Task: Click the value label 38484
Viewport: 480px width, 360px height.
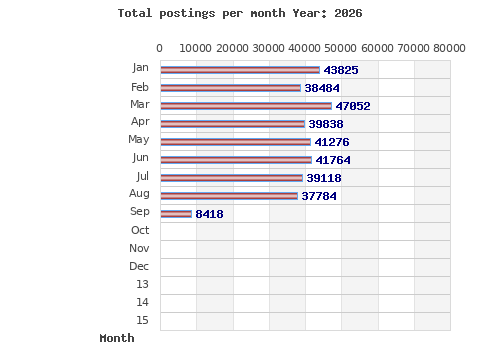Action: pos(322,88)
